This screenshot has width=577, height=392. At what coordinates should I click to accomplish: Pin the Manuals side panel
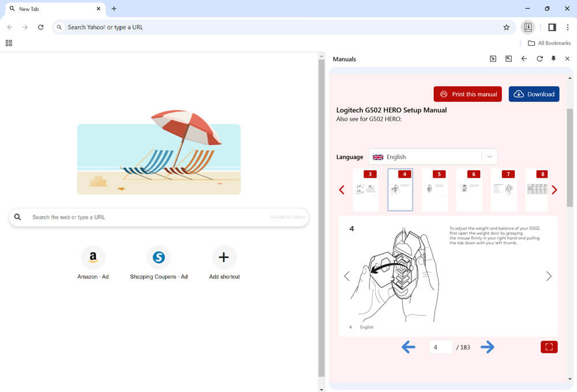click(553, 59)
